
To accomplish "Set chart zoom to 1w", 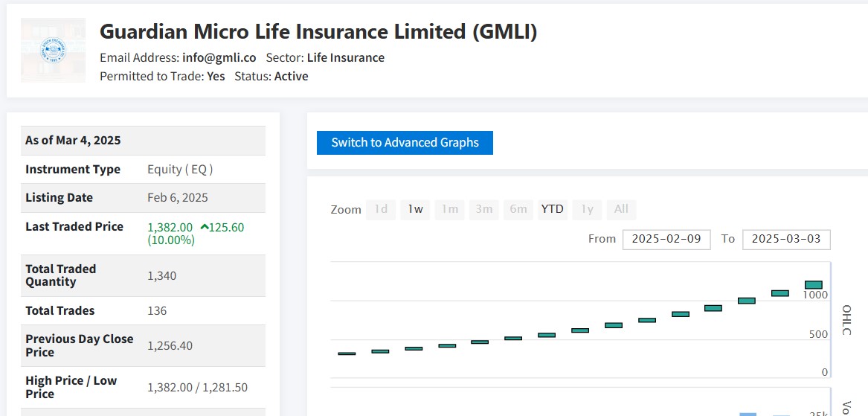I will (415, 209).
